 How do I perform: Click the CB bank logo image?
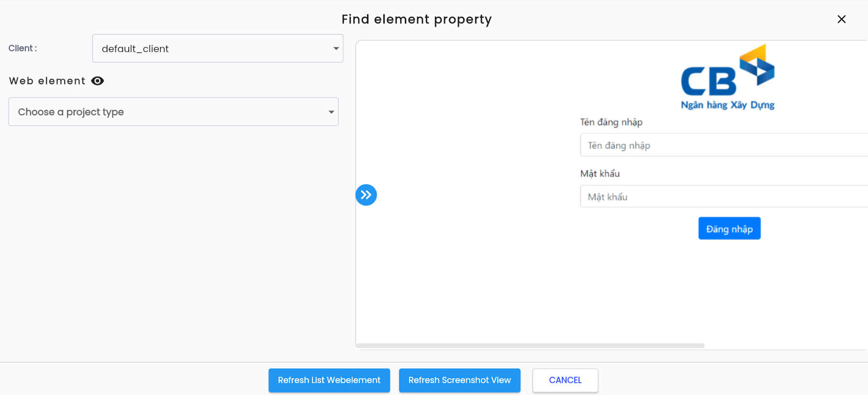click(727, 77)
